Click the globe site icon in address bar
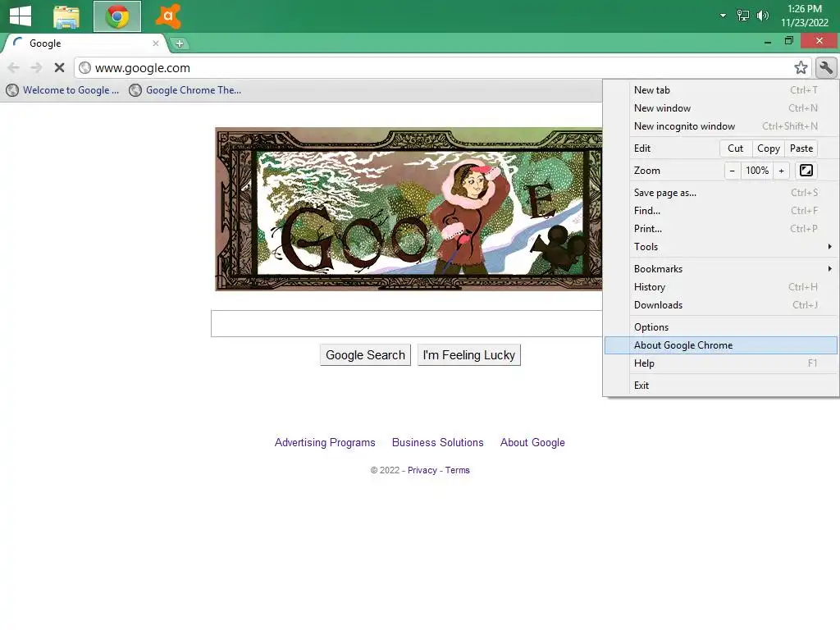This screenshot has height=630, width=840. click(84, 68)
